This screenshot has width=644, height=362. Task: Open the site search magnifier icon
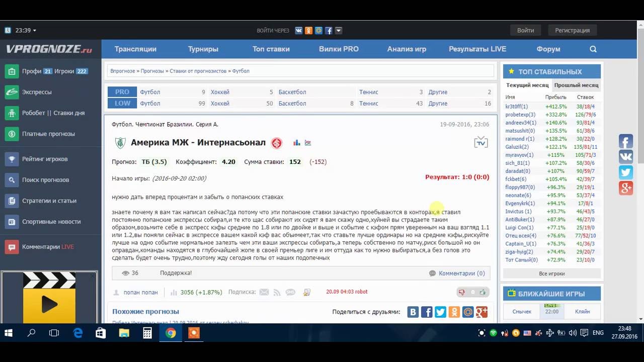[x=593, y=49]
